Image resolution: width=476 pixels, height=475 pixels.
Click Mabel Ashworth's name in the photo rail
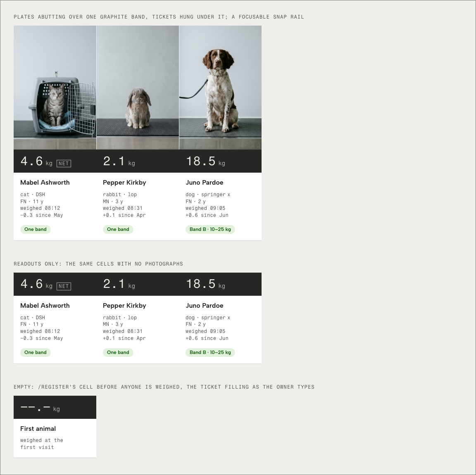(x=45, y=183)
